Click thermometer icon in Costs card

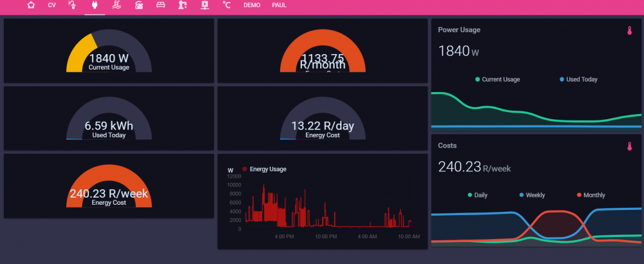pyautogui.click(x=629, y=146)
